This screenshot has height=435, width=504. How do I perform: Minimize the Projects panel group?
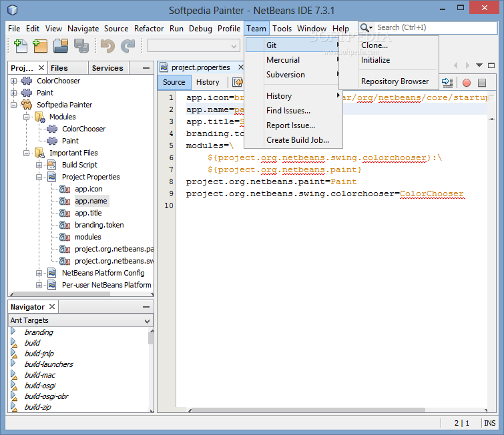click(x=146, y=68)
